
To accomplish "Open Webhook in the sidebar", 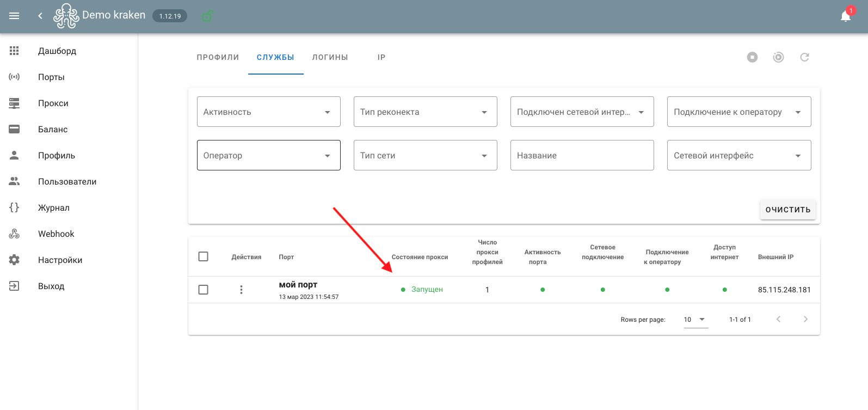I will (56, 234).
